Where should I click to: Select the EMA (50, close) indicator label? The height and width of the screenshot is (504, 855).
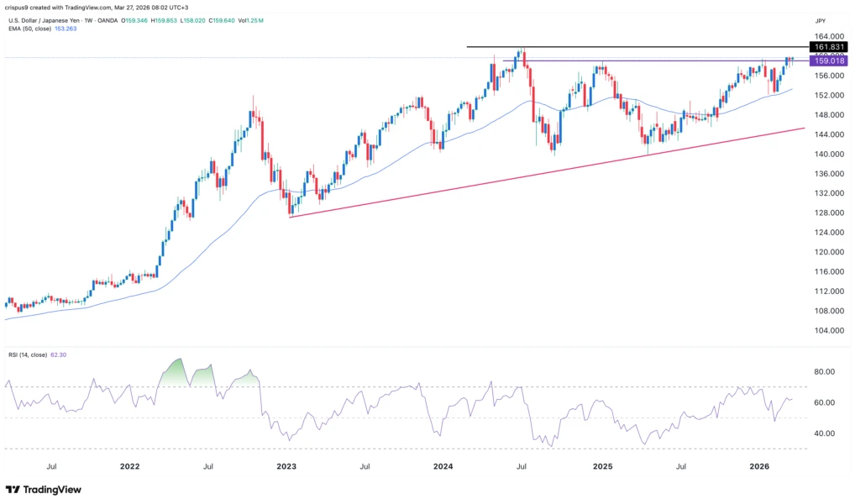pos(33,29)
